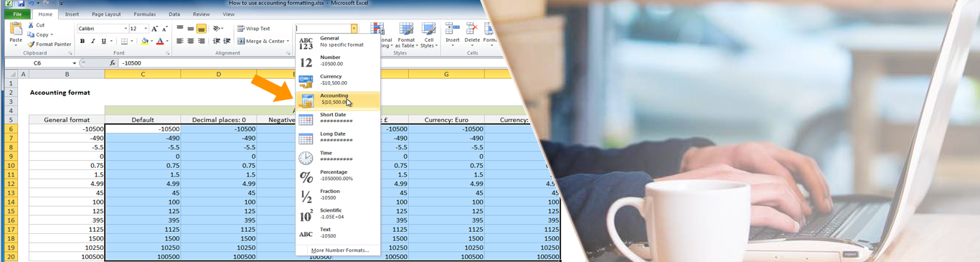The width and height of the screenshot is (980, 262).
Task: Apply the red font color
Action: point(160,42)
